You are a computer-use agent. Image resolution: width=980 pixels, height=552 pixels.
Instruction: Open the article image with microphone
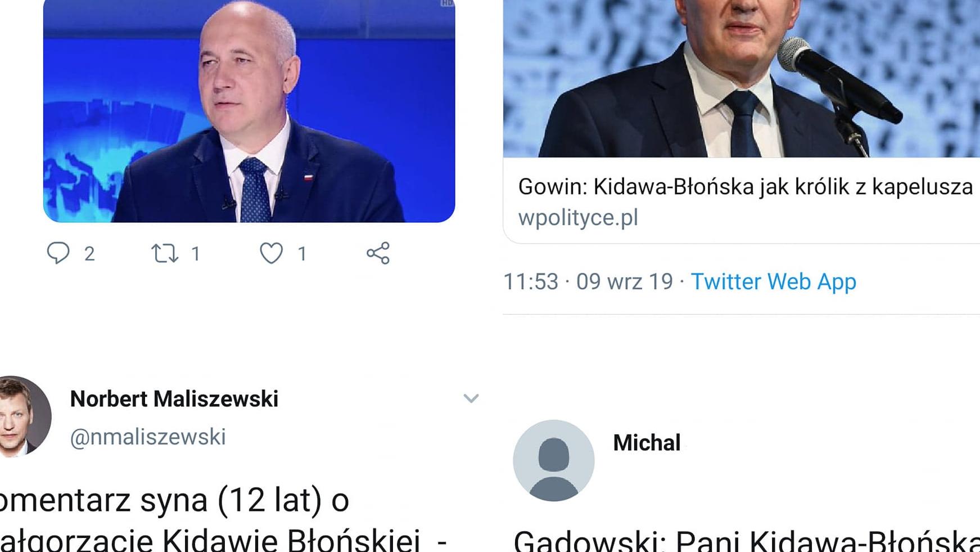(741, 78)
